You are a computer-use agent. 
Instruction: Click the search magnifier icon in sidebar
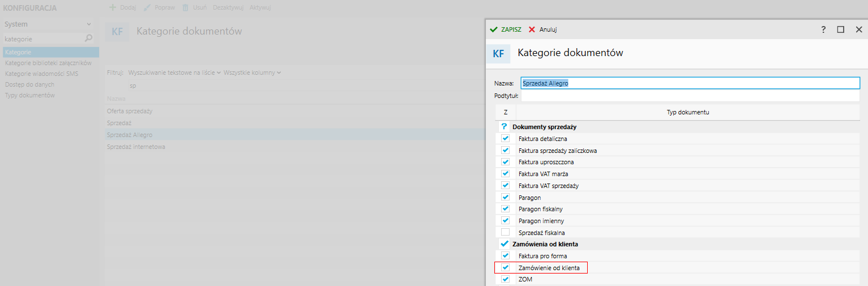pyautogui.click(x=88, y=39)
